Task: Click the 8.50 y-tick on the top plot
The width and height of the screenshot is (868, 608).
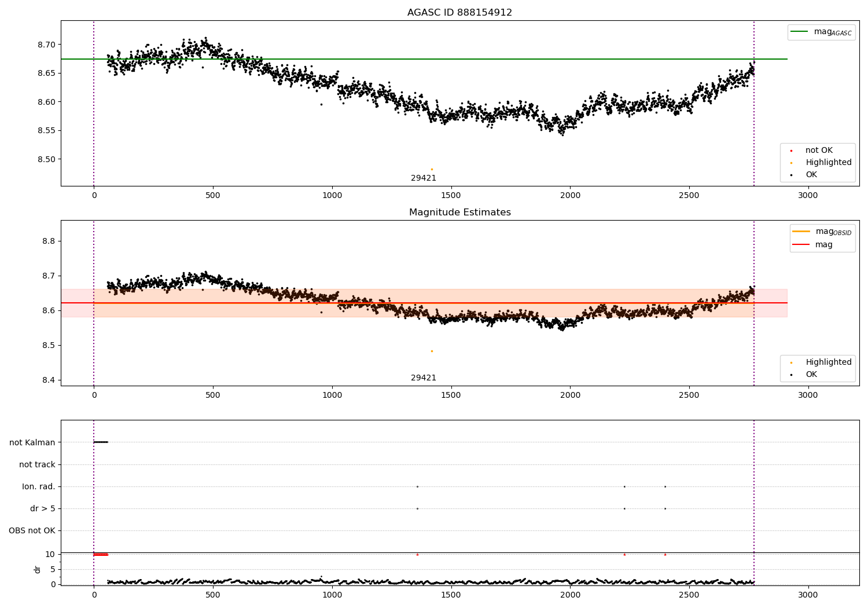Action: [46, 159]
